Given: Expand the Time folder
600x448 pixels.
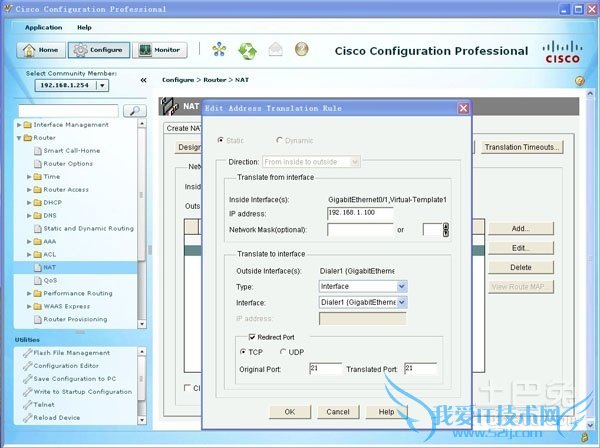Looking at the screenshot, I should 29,177.
